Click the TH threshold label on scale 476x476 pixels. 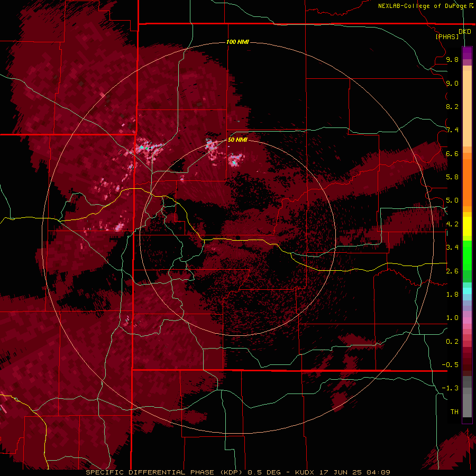(x=454, y=412)
